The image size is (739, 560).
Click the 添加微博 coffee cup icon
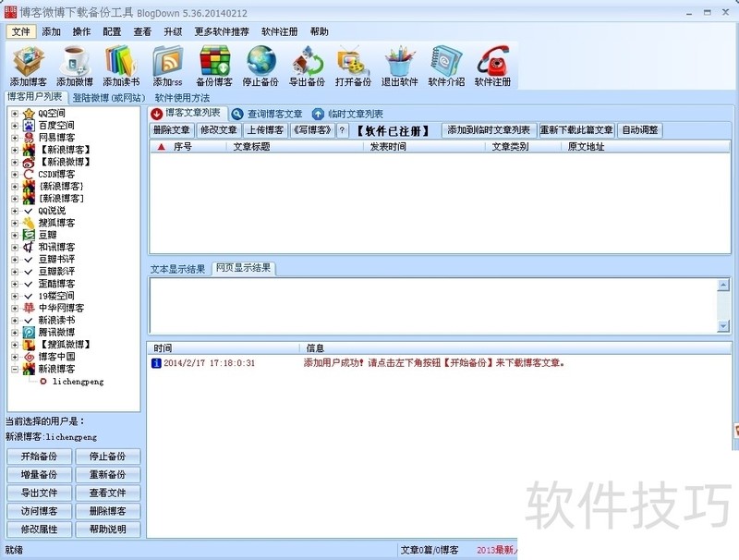[x=74, y=61]
